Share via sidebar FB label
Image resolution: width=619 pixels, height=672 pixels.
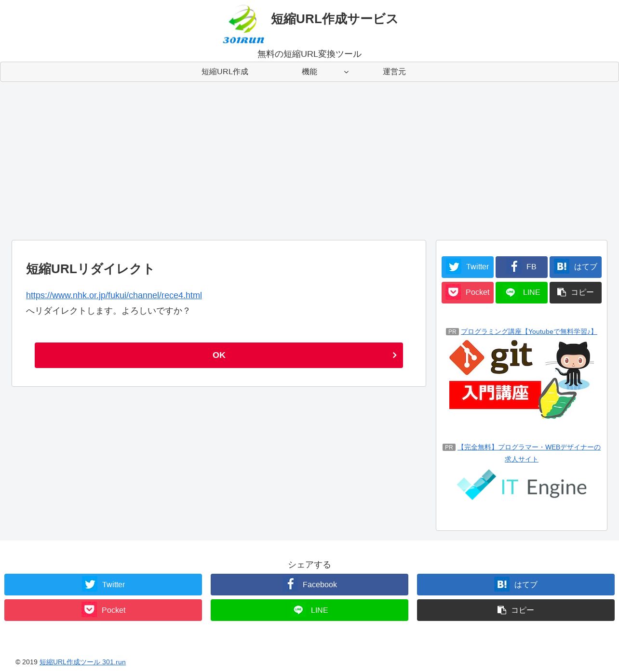coord(531,267)
